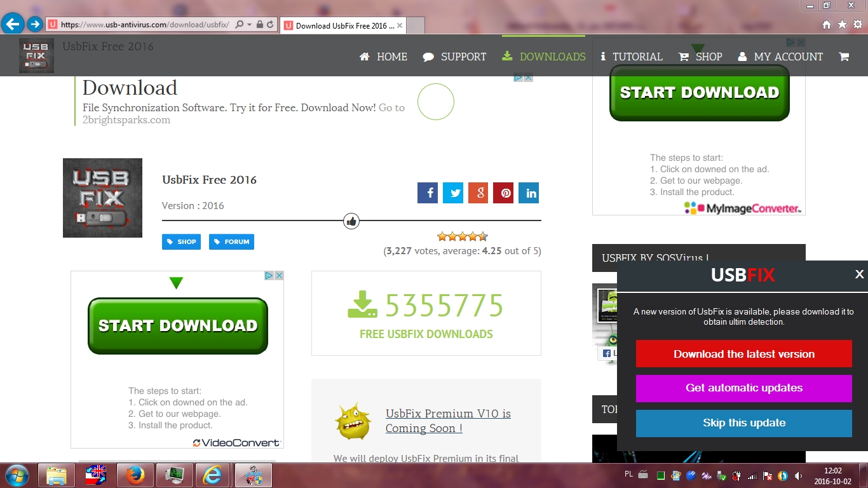The width and height of the screenshot is (868, 488).
Task: Click Download the latest version button
Action: point(744,354)
